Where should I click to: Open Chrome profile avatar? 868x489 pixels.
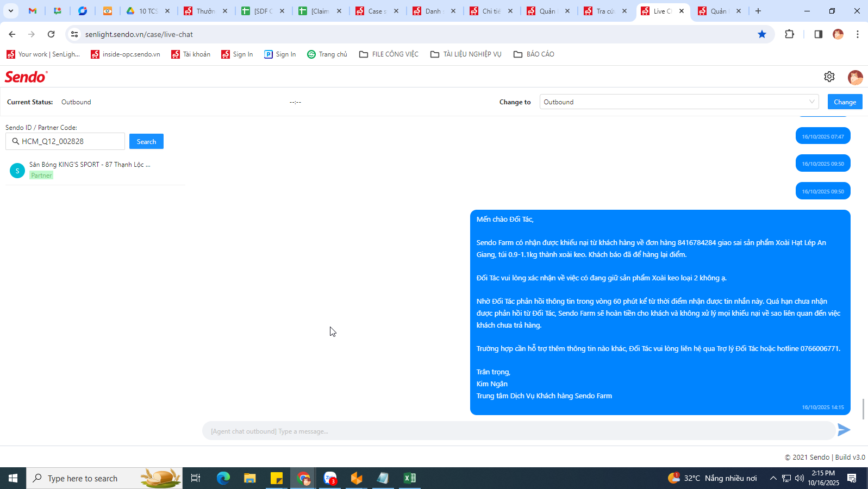[838, 34]
